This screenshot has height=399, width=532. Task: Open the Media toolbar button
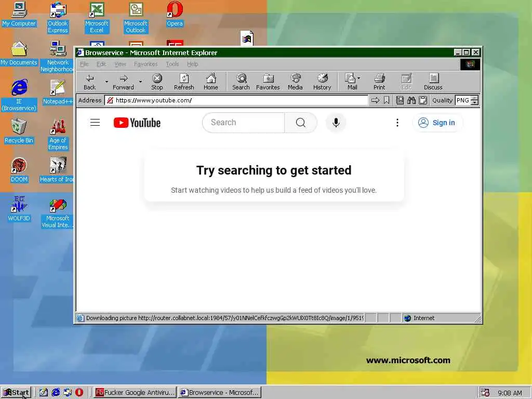295,82
